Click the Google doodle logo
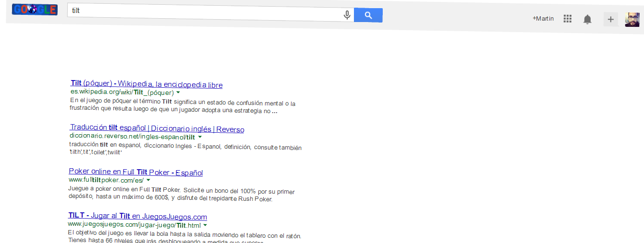 [35, 9]
